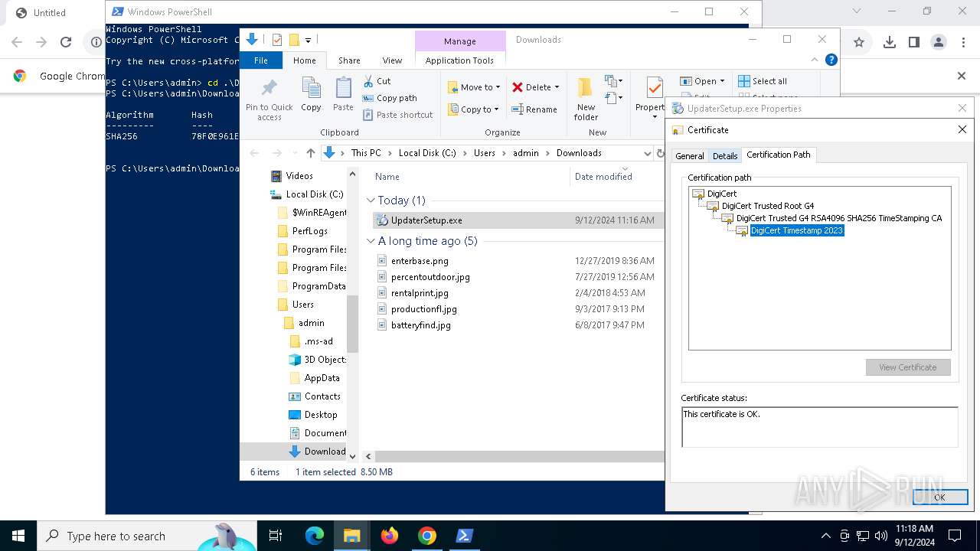Select Videos in navigation pane

tap(299, 176)
